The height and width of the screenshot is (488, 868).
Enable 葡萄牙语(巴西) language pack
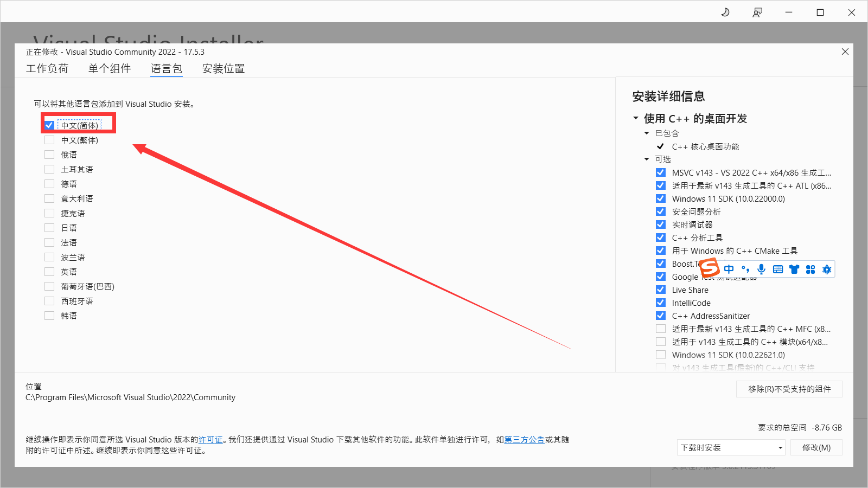[x=49, y=286]
